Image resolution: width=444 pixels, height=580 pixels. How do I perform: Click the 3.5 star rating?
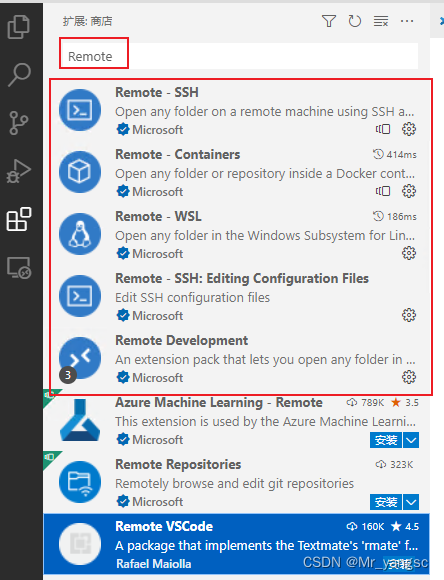tap(405, 402)
